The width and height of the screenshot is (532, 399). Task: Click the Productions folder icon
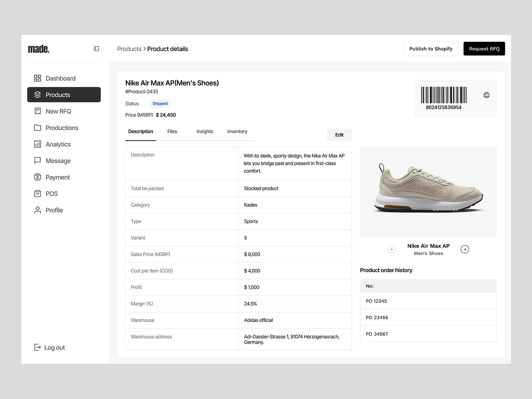tap(38, 128)
